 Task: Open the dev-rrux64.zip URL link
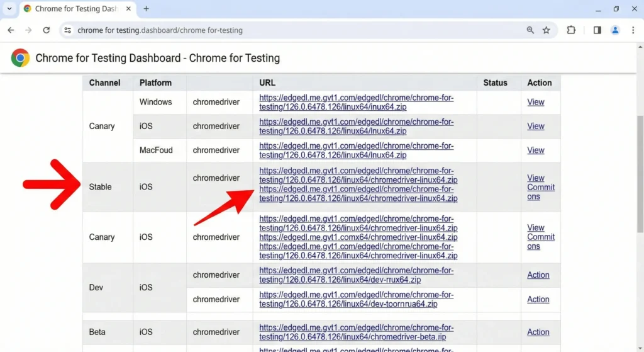(x=357, y=275)
